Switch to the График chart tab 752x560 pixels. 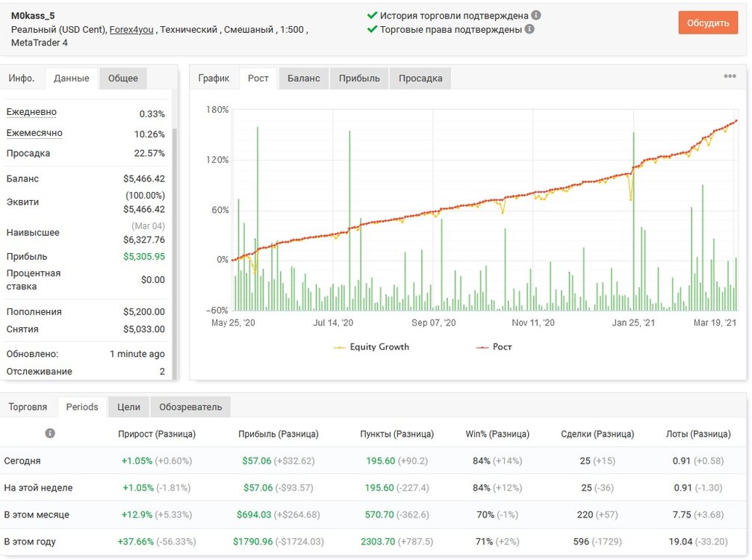coord(214,78)
